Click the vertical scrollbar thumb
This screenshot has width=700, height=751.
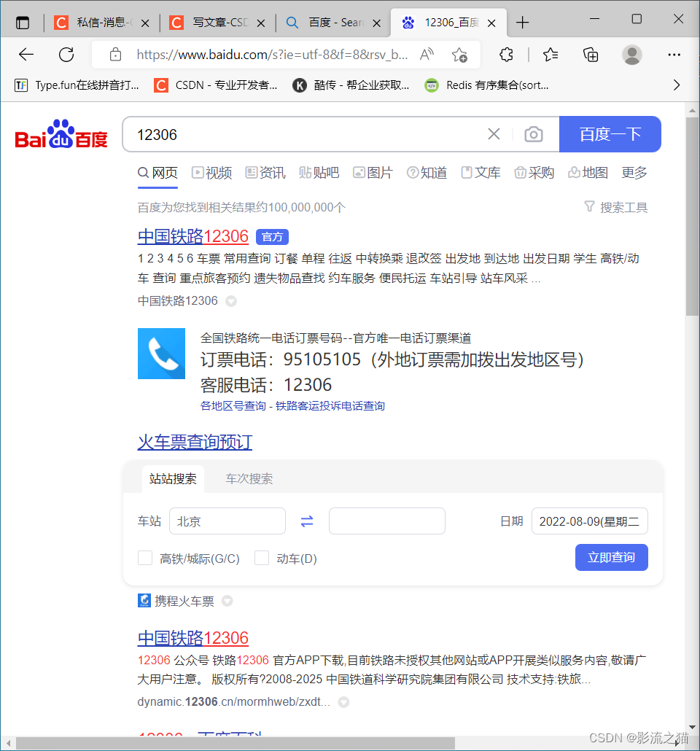tap(692, 217)
